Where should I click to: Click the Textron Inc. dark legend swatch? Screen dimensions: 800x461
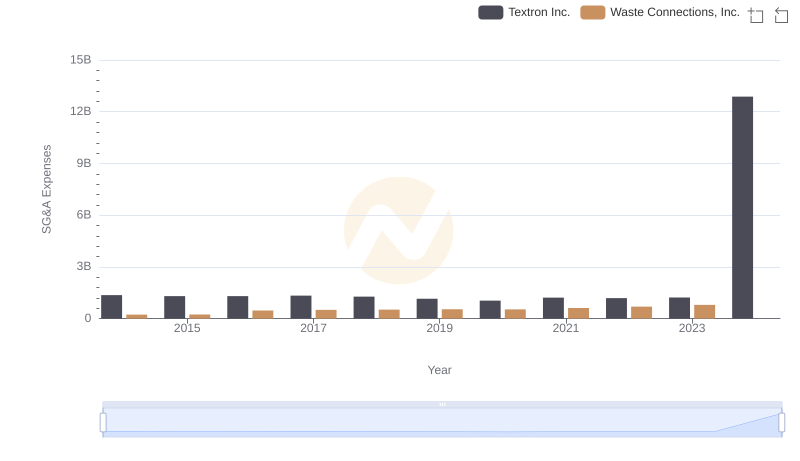(x=490, y=12)
